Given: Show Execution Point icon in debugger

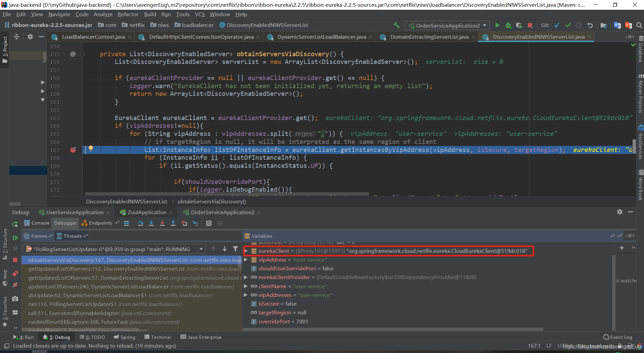Looking at the screenshot, I should [x=126, y=223].
